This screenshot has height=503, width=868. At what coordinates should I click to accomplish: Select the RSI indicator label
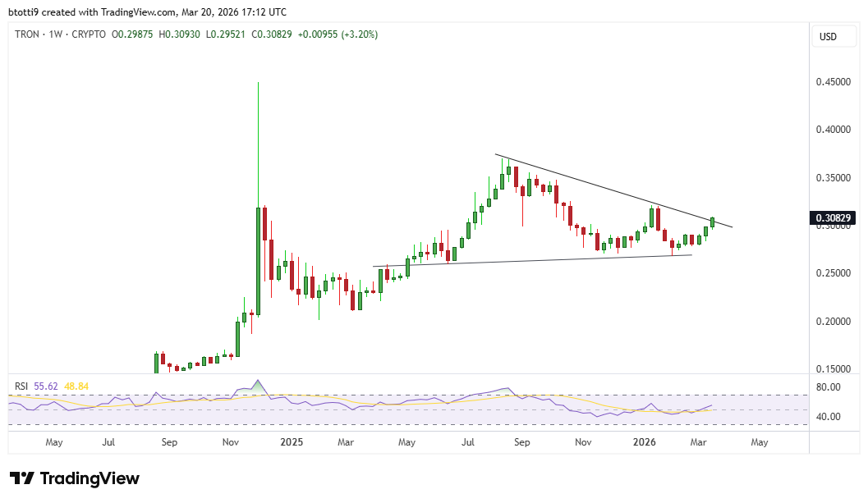[21, 384]
